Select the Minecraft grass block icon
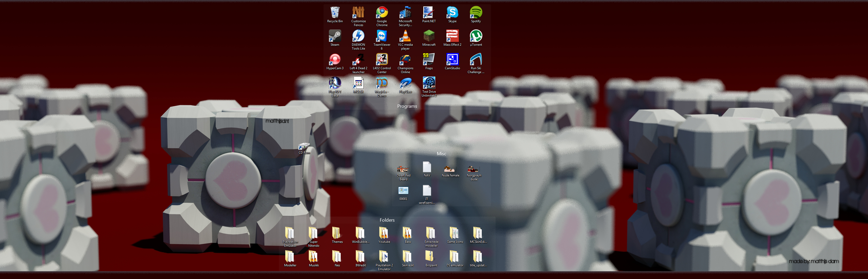The width and height of the screenshot is (868, 279). pos(429,36)
